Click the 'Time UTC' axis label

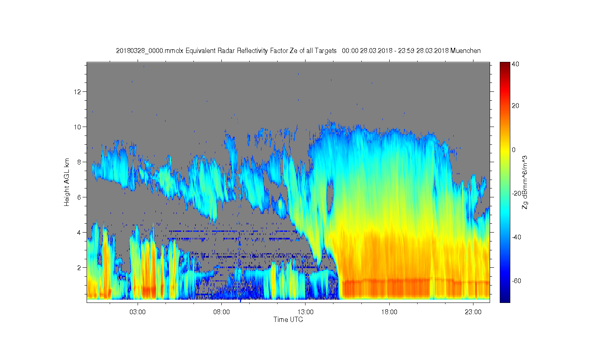[x=288, y=320]
